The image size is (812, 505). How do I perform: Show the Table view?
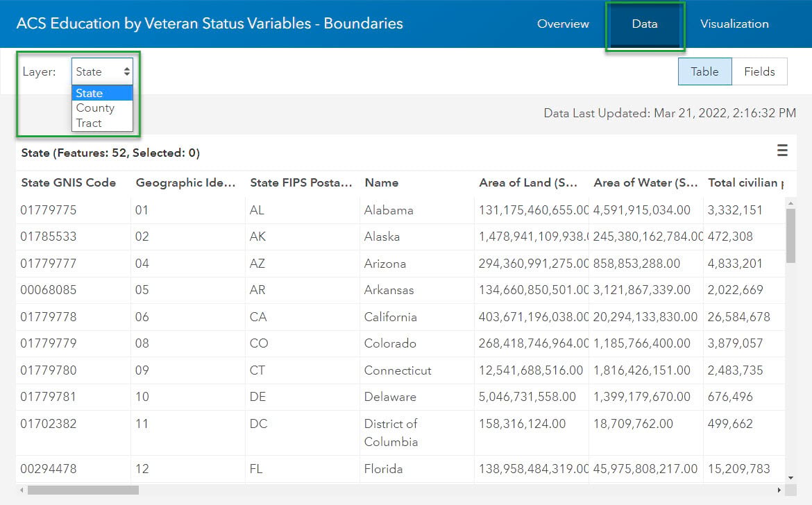705,71
